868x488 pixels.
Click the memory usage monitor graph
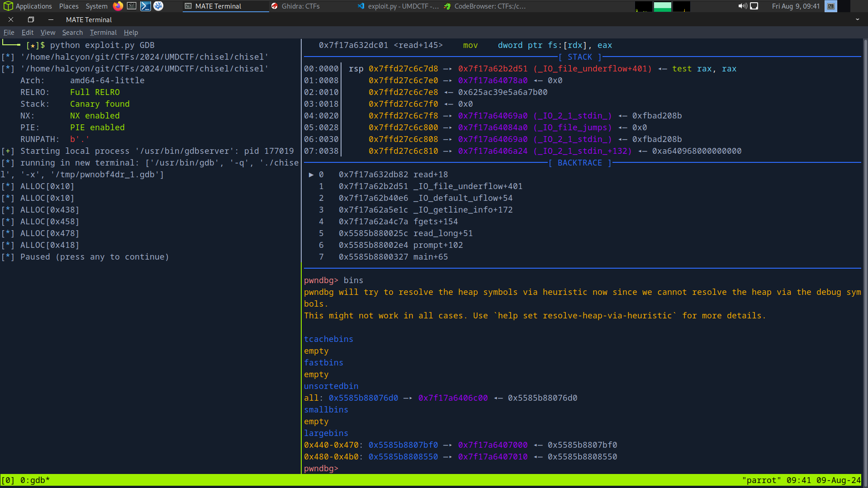pyautogui.click(x=662, y=6)
